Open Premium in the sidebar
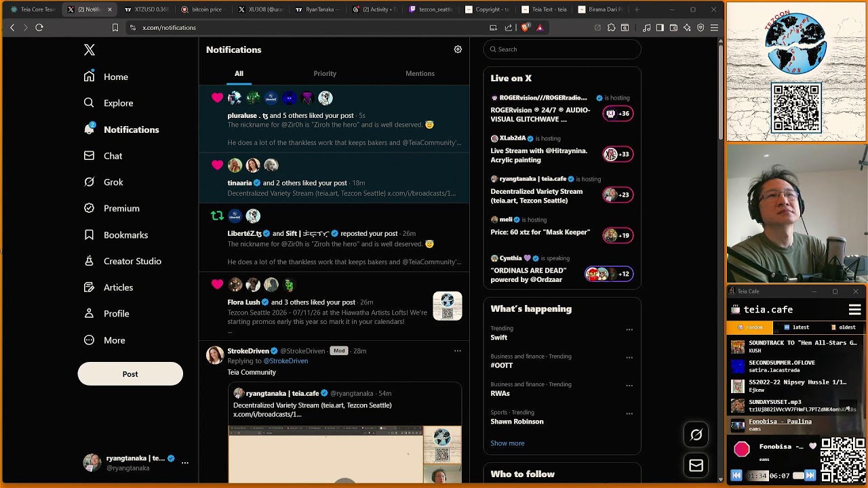 [111, 208]
